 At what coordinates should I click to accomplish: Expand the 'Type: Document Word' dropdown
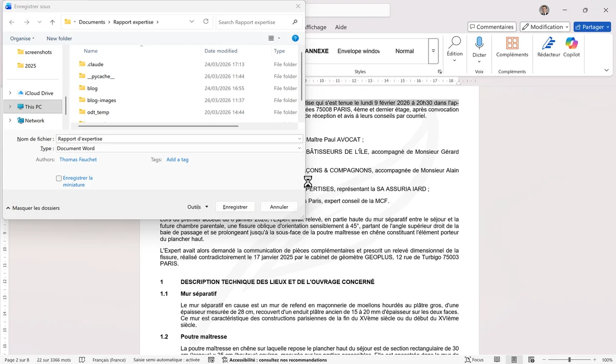[299, 148]
